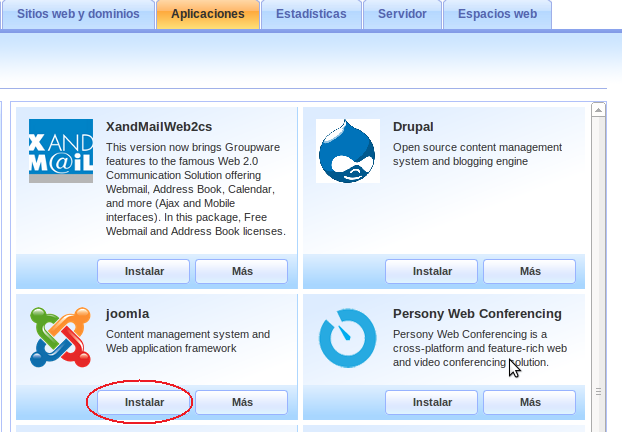
Task: Install the joomla application
Action: click(x=144, y=402)
